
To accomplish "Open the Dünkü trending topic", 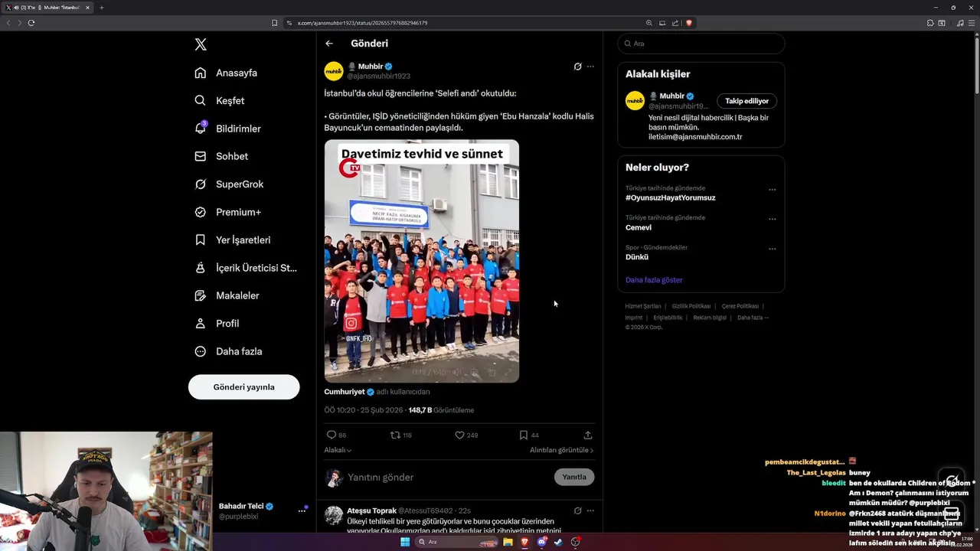I will point(637,257).
